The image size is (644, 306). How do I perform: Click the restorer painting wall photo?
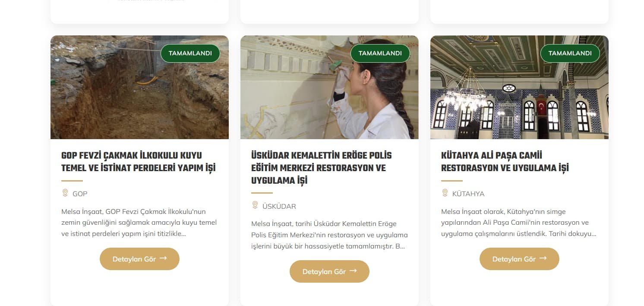tap(329, 87)
